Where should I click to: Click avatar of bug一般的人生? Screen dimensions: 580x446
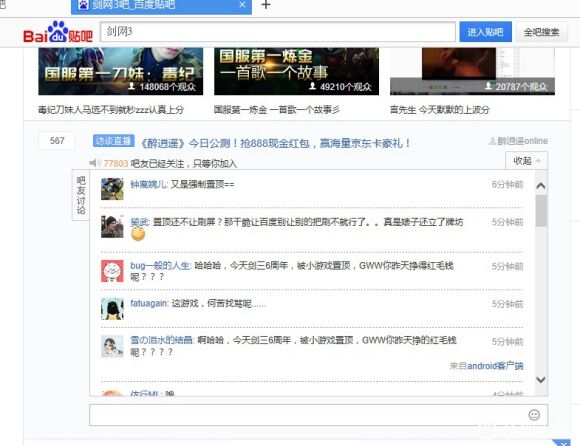click(x=112, y=271)
